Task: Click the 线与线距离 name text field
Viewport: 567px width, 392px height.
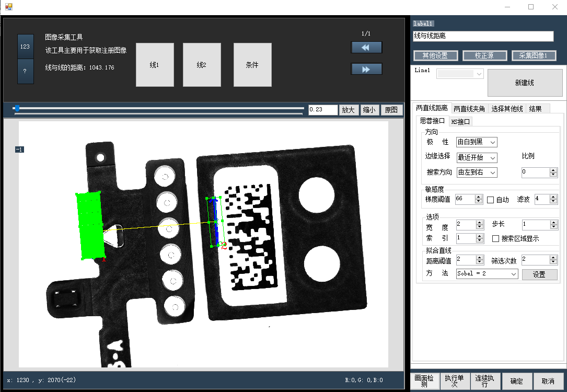Action: pyautogui.click(x=483, y=37)
